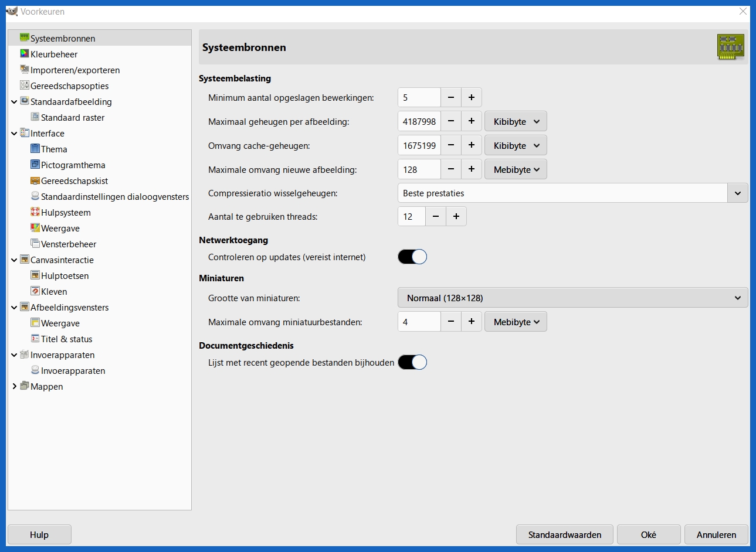Select the Kleurbeheer tree item label
The width and height of the screenshot is (756, 552).
click(54, 54)
